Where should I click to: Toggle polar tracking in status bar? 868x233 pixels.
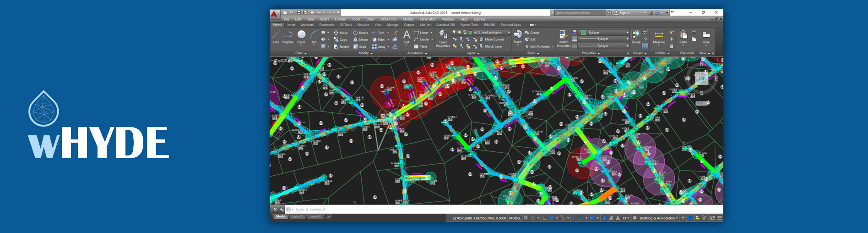(x=552, y=218)
